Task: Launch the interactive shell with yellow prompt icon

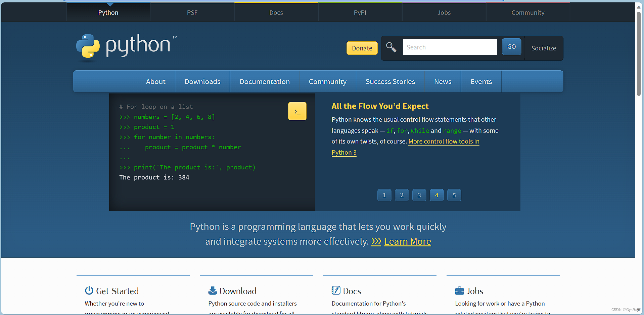Action: [x=297, y=111]
